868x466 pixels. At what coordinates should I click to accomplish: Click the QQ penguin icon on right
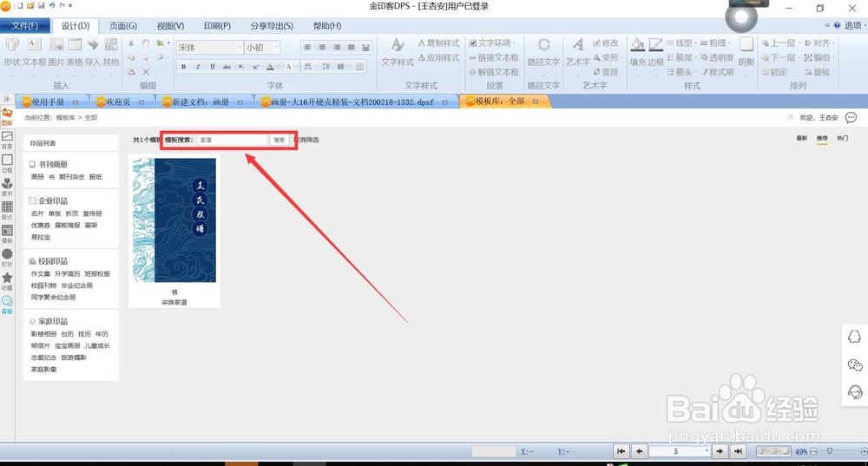pyautogui.click(x=855, y=337)
